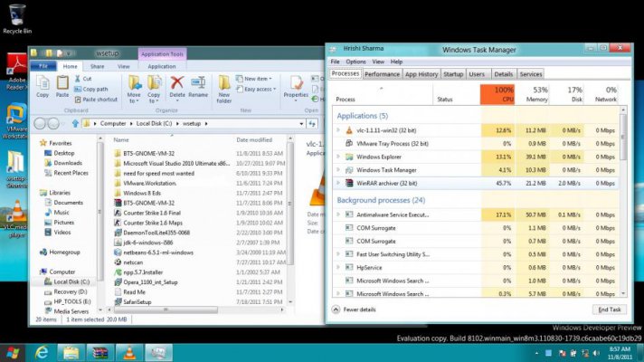Expand Antimalware Service Executable row
The height and width of the screenshot is (362, 644).
coord(338,214)
